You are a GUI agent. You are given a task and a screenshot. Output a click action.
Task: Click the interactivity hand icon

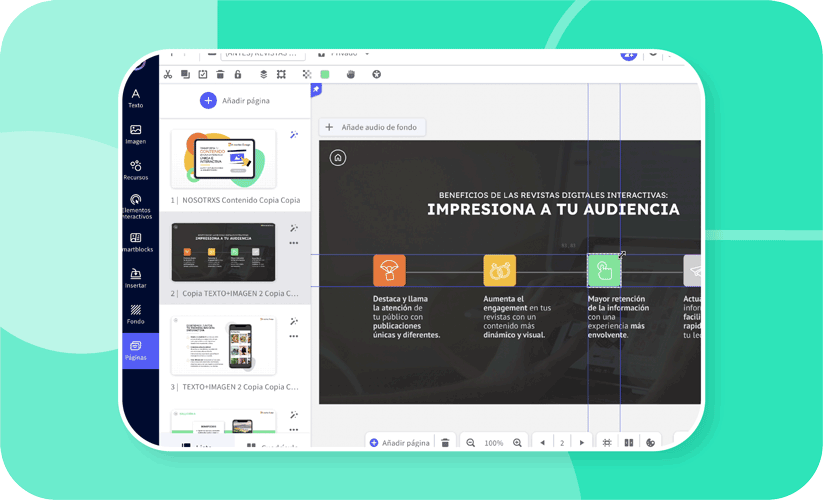(351, 75)
